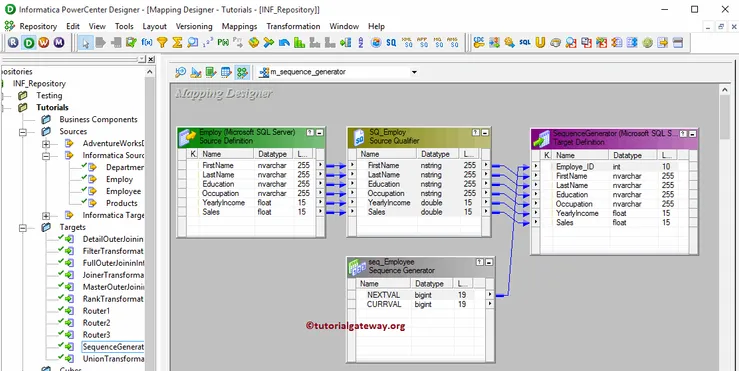Collapse the Sources folder in navigator
This screenshot has height=371, width=739.
23,132
